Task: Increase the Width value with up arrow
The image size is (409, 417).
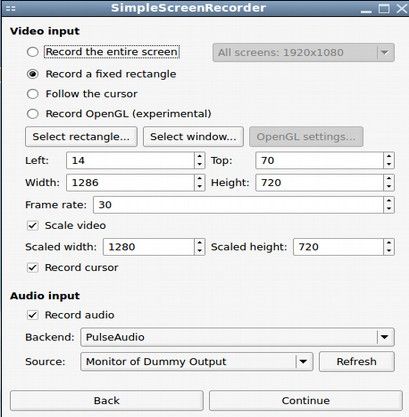Action: [199, 178]
